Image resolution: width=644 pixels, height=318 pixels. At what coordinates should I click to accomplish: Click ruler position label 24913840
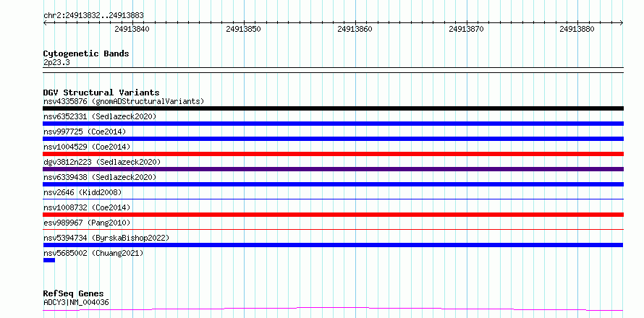pyautogui.click(x=132, y=29)
